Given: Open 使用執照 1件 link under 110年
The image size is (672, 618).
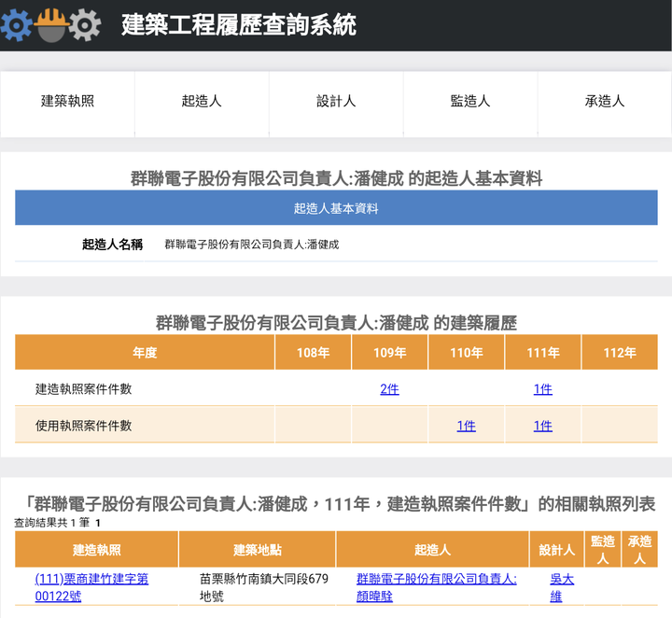Looking at the screenshot, I should point(466,426).
